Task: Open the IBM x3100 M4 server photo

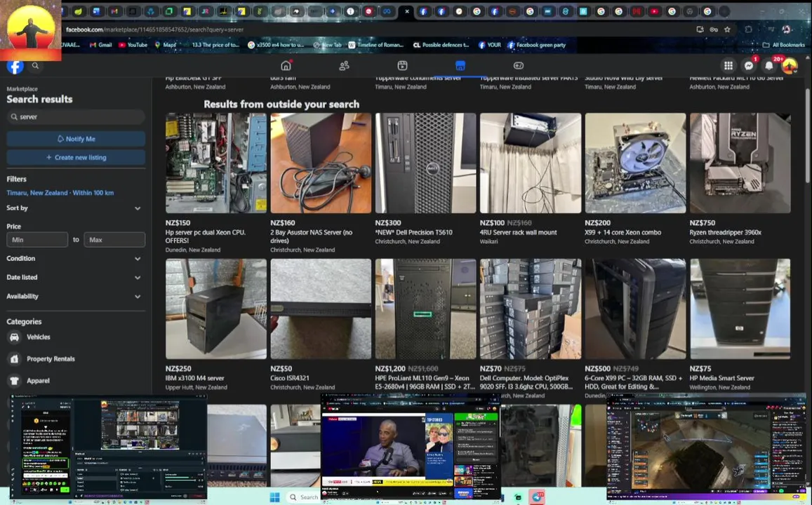Action: 216,309
